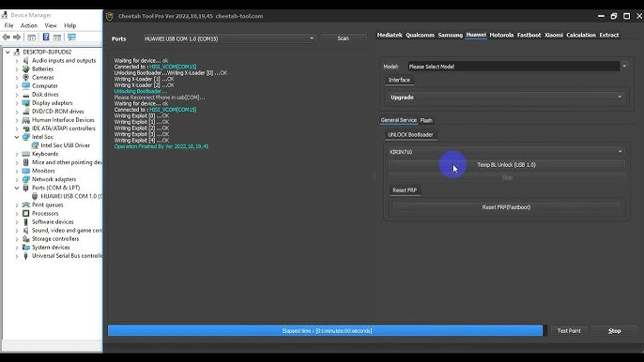
Task: Open the View menu in Device Manager
Action: click(x=51, y=25)
